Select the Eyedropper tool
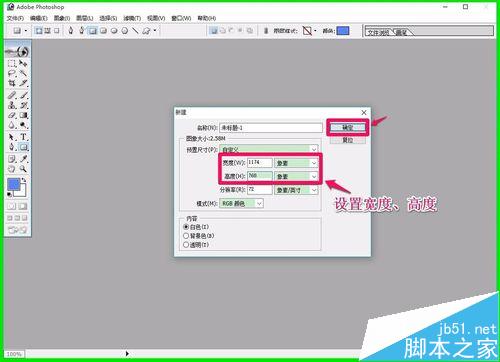500x362 pixels. coord(23,159)
